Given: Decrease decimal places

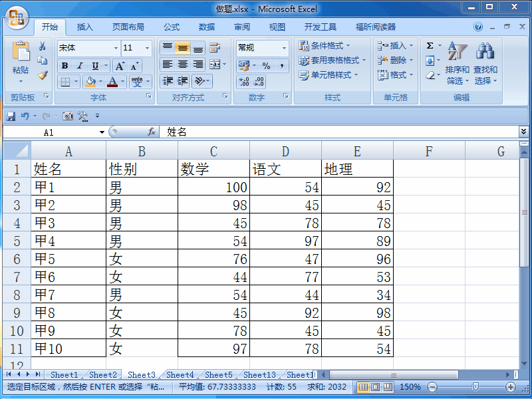Looking at the screenshot, I should coord(259,82).
